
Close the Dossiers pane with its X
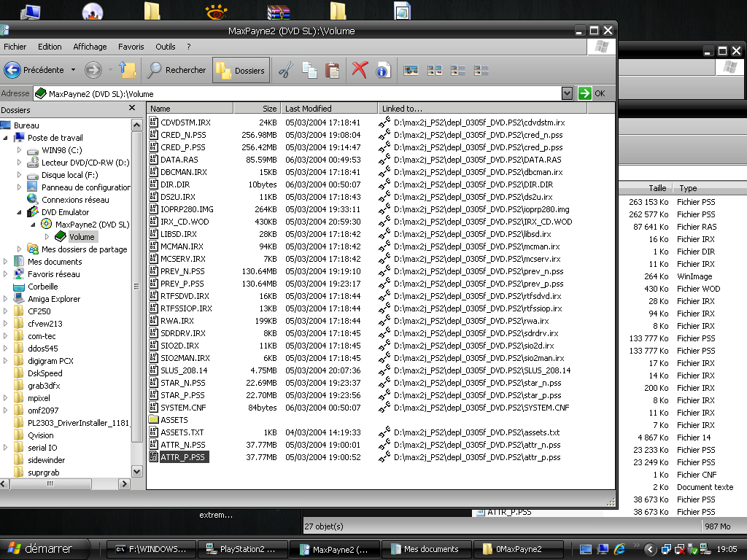pos(132,109)
